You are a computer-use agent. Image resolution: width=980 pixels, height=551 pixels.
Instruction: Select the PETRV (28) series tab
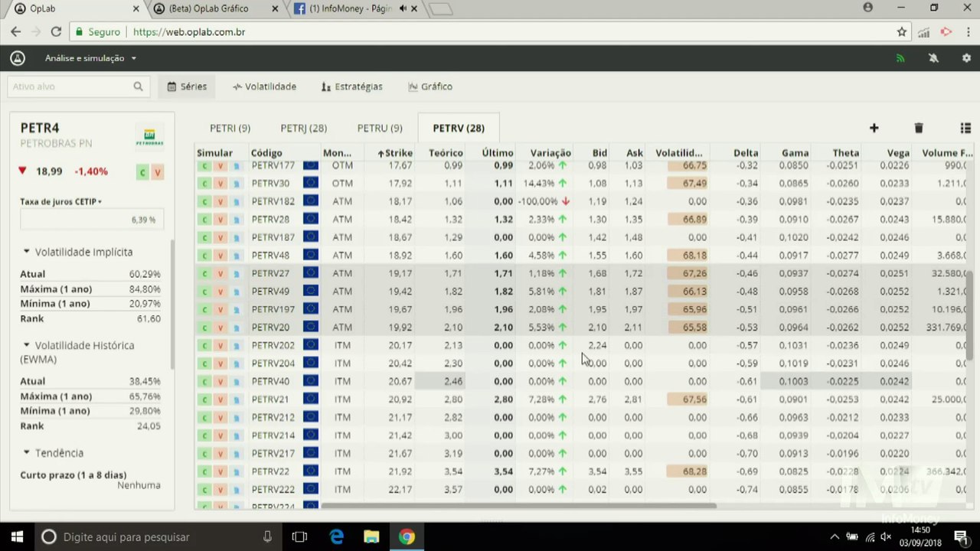[459, 128]
